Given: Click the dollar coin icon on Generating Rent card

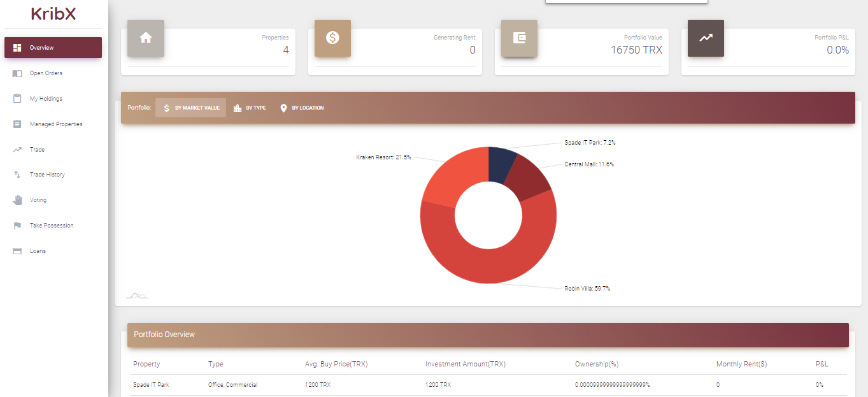Looking at the screenshot, I should tap(332, 38).
